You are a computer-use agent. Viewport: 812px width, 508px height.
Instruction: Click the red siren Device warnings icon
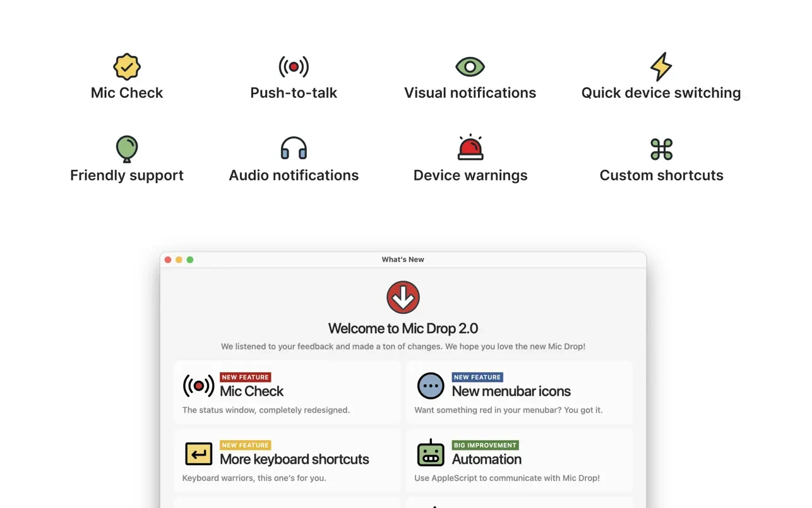pyautogui.click(x=470, y=148)
